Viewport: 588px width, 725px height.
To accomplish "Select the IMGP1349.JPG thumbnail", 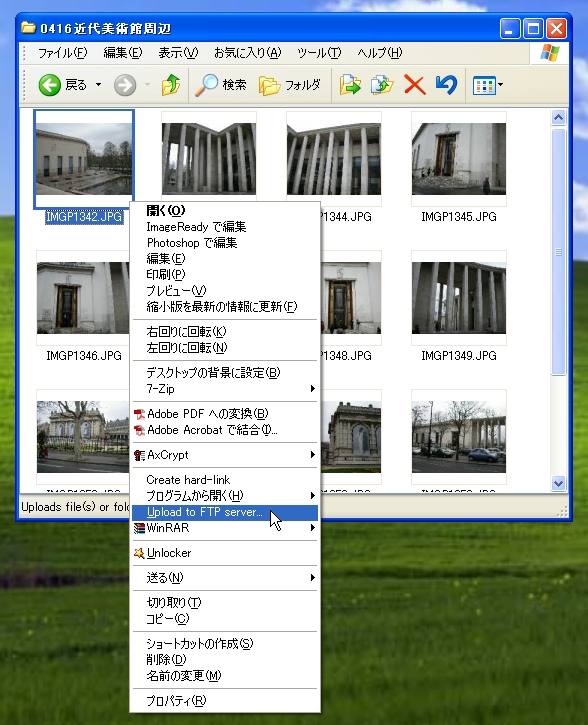I will pyautogui.click(x=459, y=298).
